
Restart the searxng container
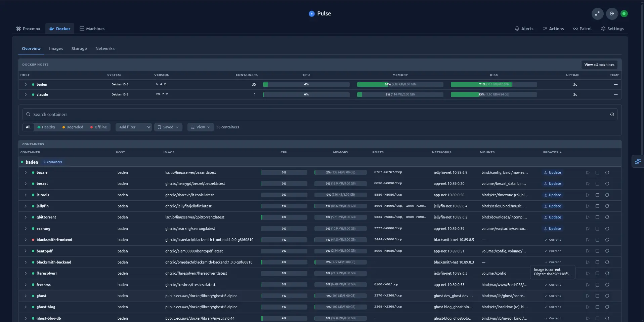coord(607,229)
